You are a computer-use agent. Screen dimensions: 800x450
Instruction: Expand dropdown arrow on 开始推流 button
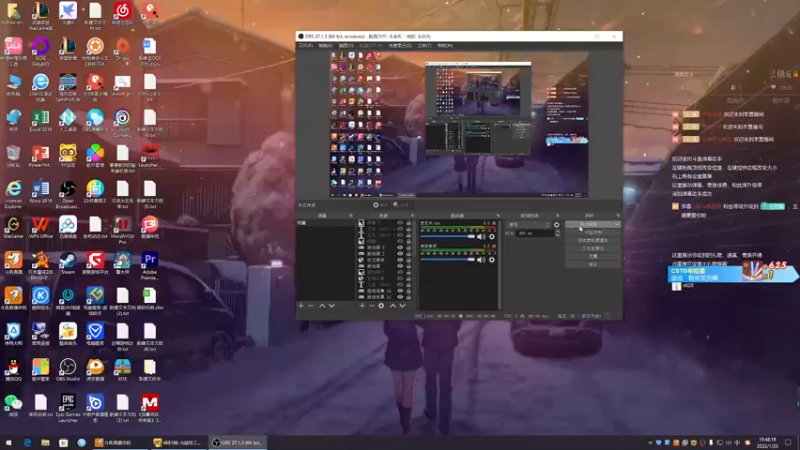point(617,224)
